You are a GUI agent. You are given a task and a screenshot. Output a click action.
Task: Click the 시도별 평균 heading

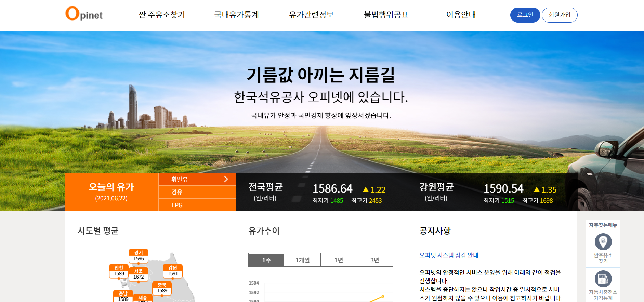pyautogui.click(x=98, y=231)
